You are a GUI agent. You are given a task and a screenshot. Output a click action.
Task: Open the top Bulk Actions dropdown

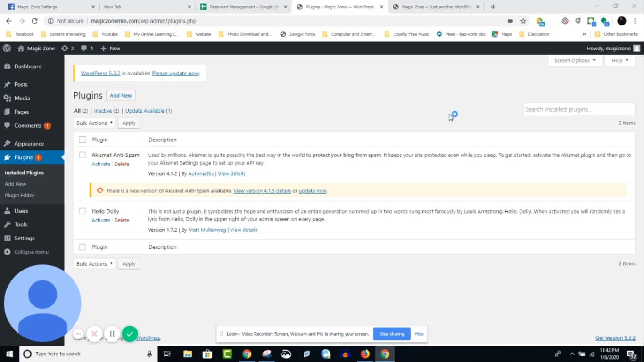tap(94, 123)
